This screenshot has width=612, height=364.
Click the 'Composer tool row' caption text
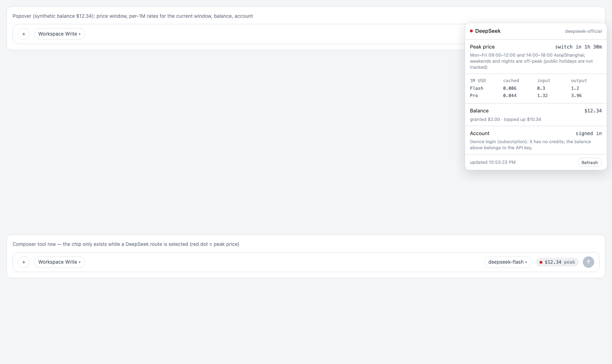126,244
